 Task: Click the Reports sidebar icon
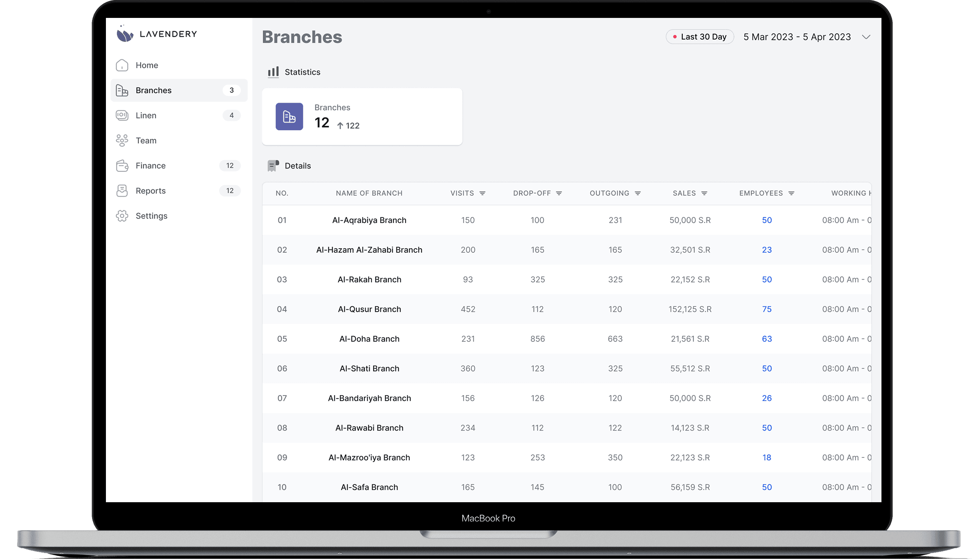coord(122,191)
